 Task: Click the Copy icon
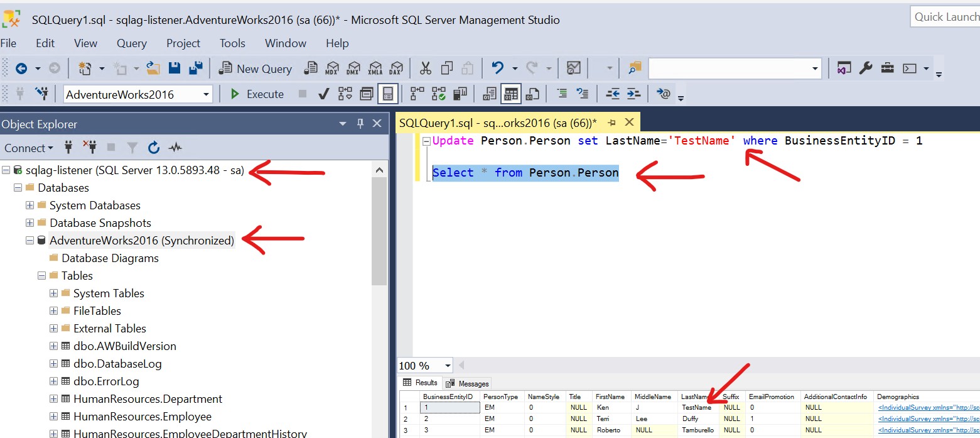click(x=447, y=68)
